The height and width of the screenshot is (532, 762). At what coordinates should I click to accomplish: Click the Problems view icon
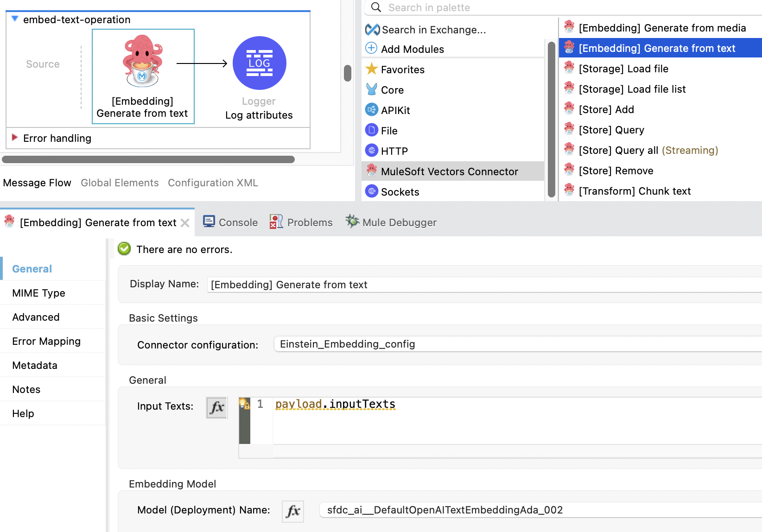pyautogui.click(x=276, y=222)
